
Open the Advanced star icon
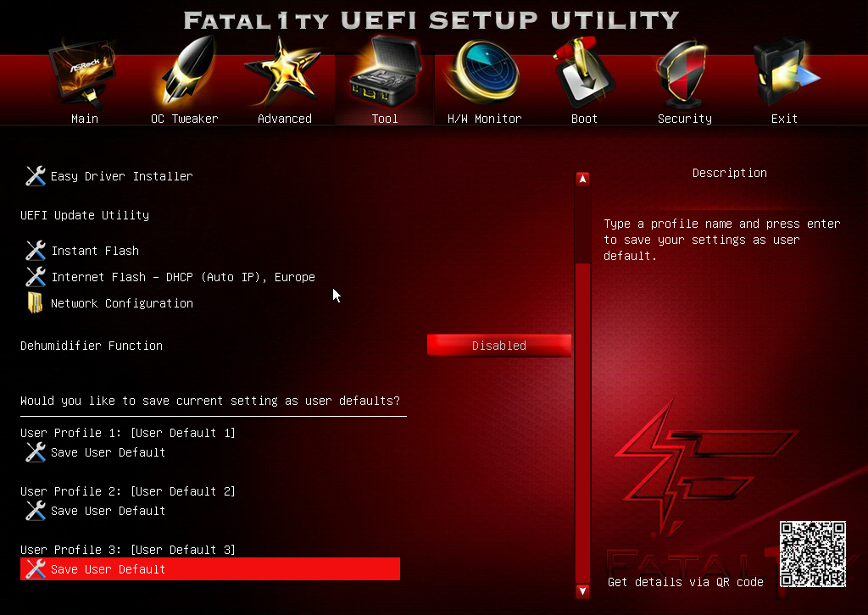point(282,72)
